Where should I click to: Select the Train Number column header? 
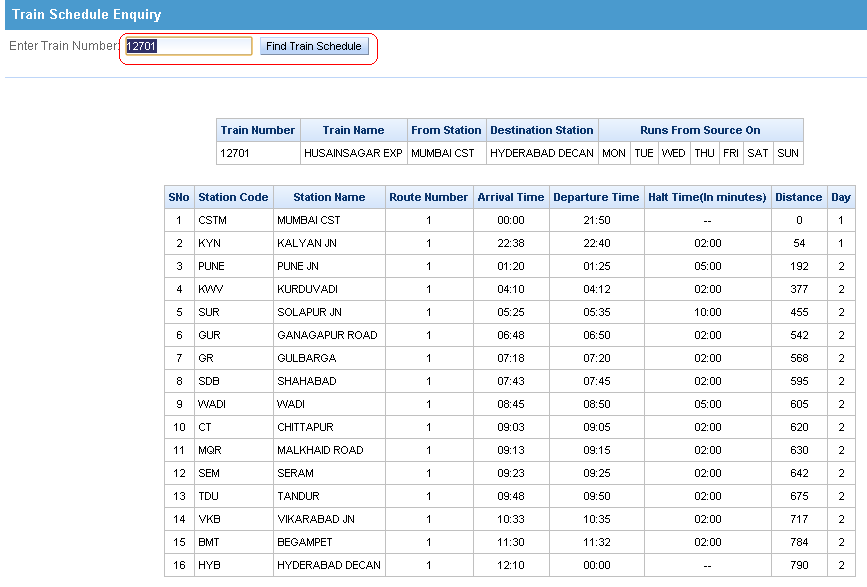[258, 130]
